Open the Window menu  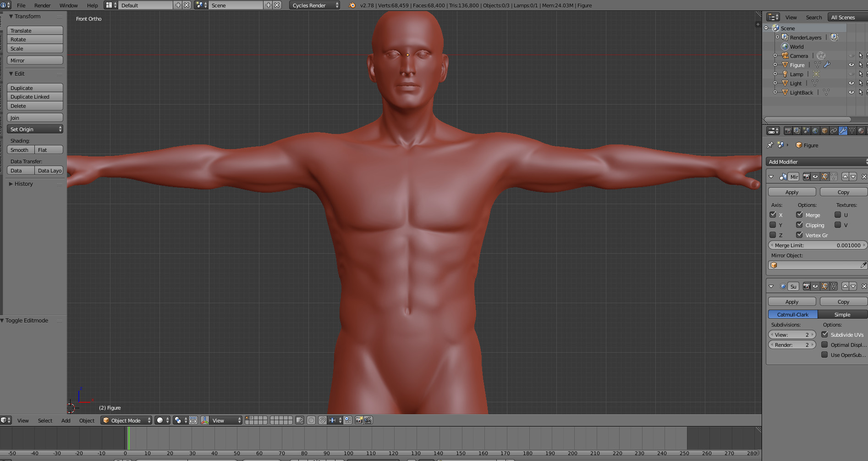point(69,6)
